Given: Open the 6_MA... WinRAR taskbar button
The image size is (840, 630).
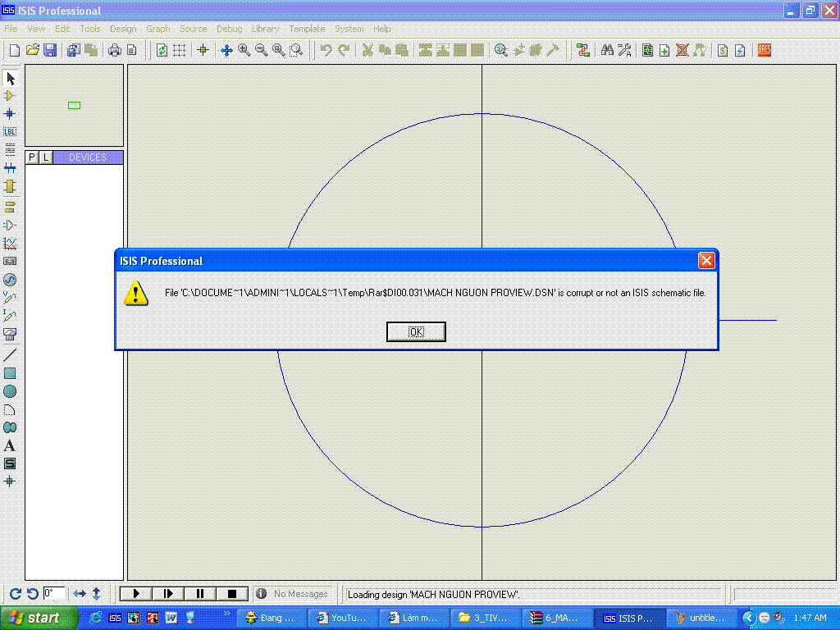Looking at the screenshot, I should 556,618.
